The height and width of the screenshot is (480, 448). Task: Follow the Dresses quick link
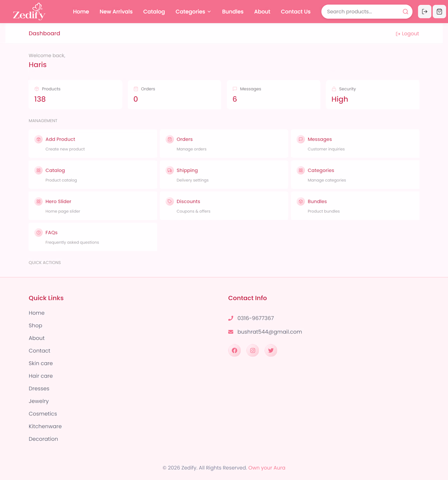tap(39, 388)
